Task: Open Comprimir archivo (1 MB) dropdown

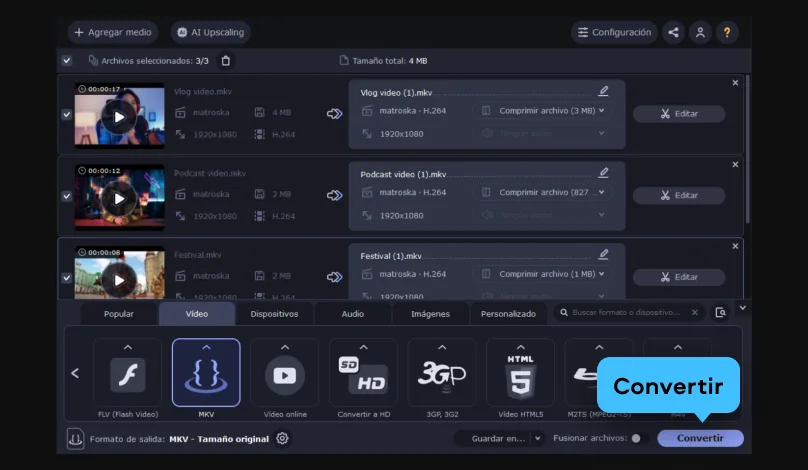Action: click(x=543, y=274)
